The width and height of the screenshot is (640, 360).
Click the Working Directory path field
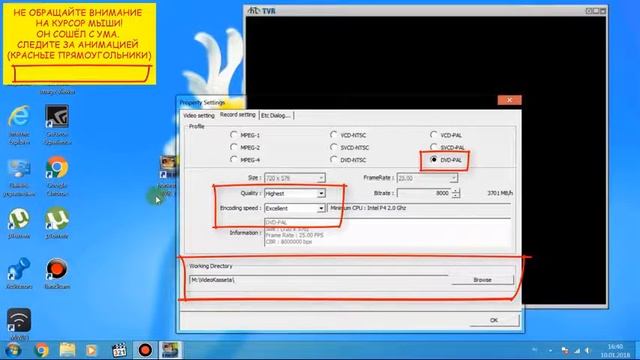[319, 280]
